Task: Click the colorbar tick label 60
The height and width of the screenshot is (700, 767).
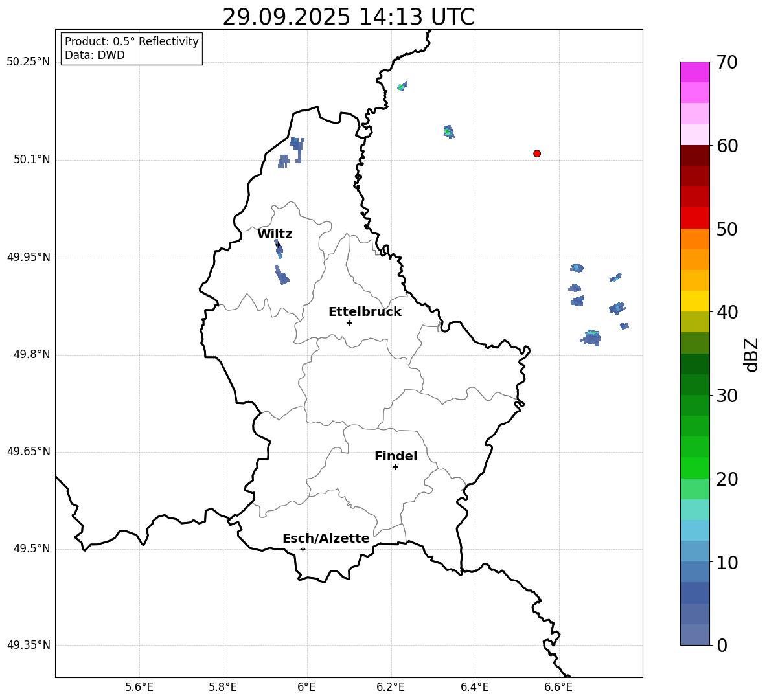Action: [x=727, y=146]
